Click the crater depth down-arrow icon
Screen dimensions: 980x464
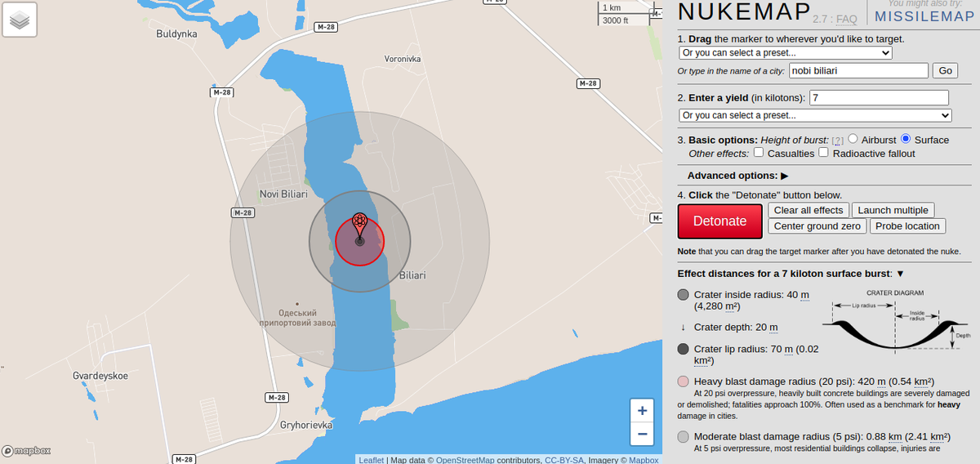pos(683,328)
